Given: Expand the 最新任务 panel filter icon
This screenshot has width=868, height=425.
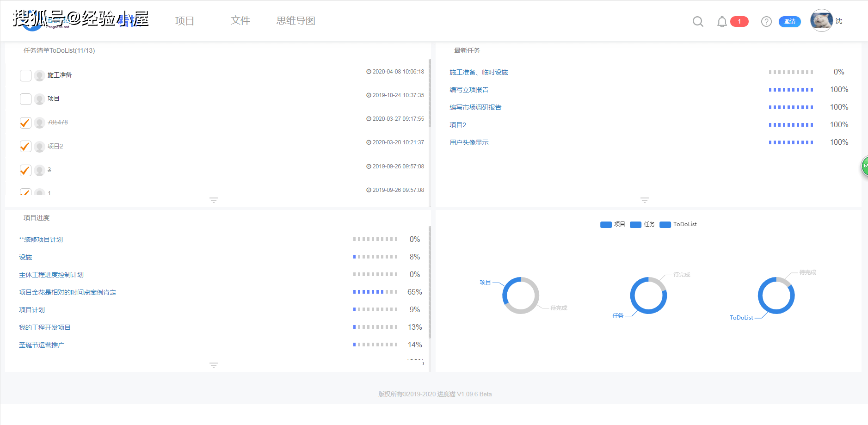Looking at the screenshot, I should [x=644, y=200].
